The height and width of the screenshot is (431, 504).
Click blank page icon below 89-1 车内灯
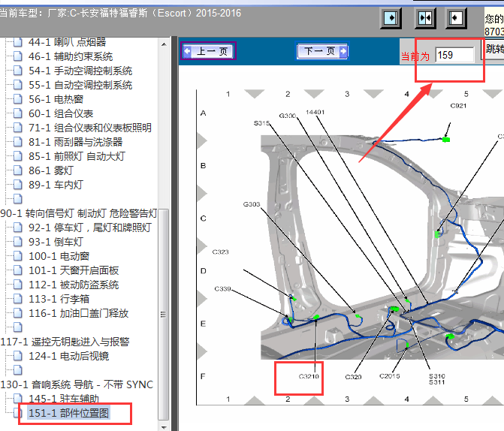tap(18, 199)
